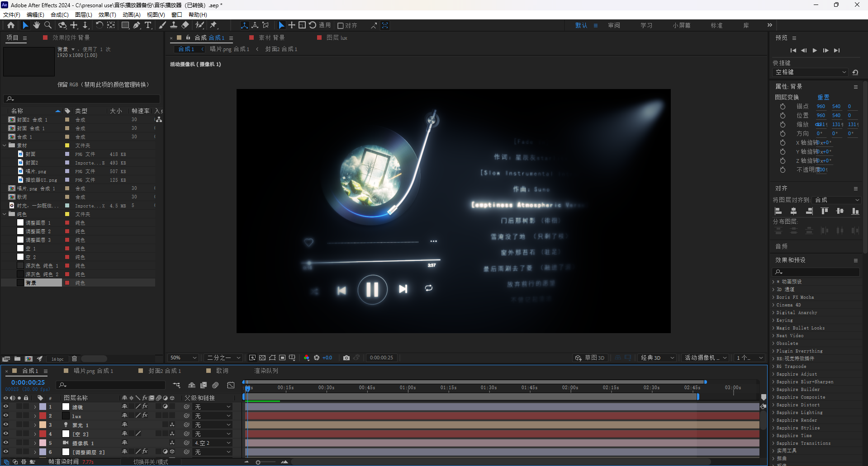This screenshot has width=868, height=466.
Task: Choose the Horizontal Type tool
Action: 148,25
